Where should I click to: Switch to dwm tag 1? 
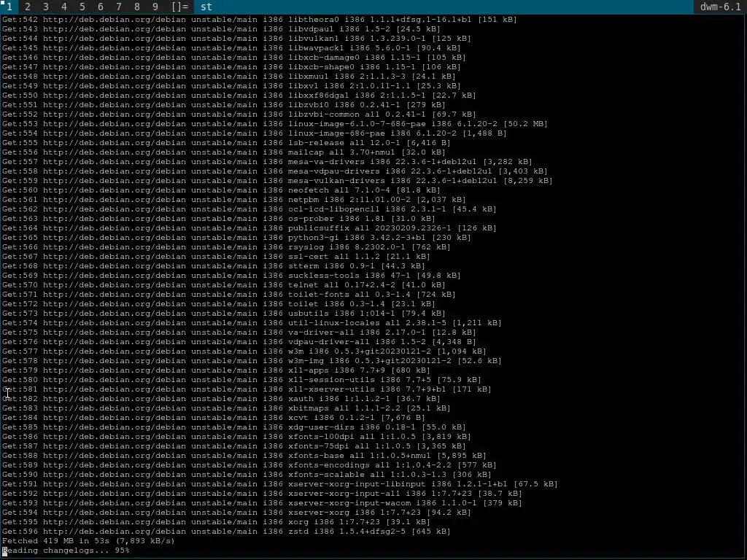click(x=9, y=7)
